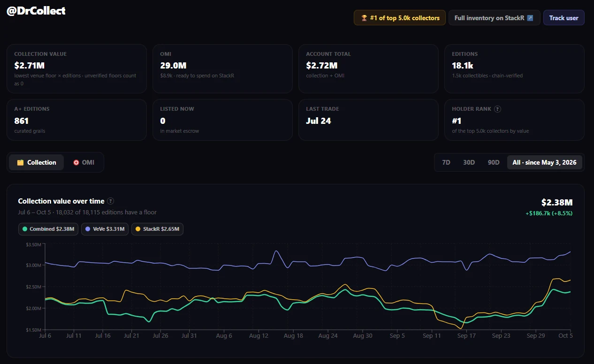Switch to the Collection tab
Image resolution: width=594 pixels, height=364 pixels.
point(36,162)
